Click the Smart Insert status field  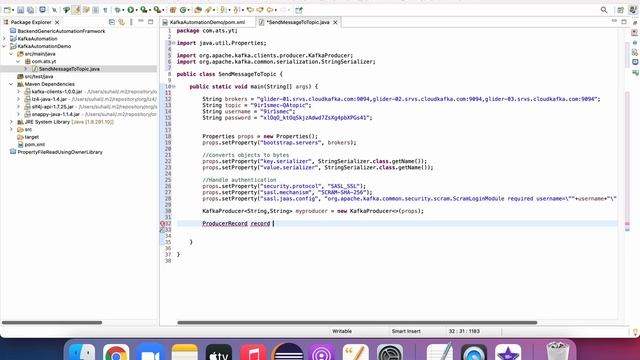(406, 331)
